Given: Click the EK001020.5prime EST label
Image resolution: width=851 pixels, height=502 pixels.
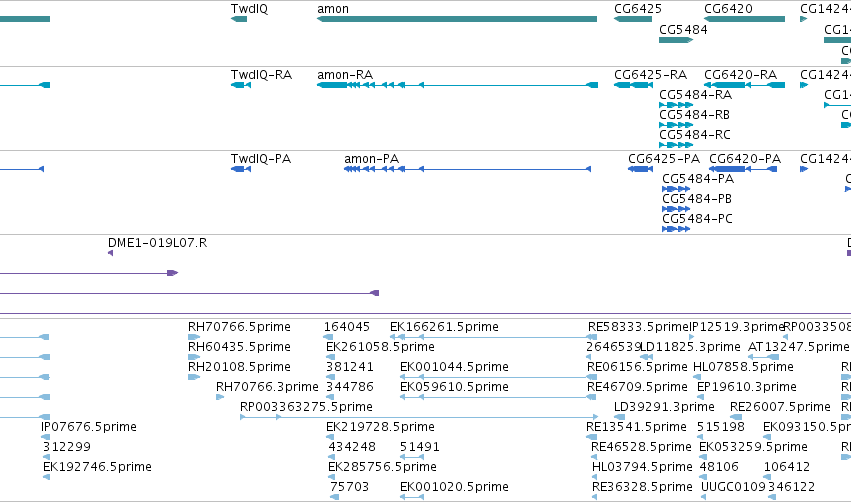Looking at the screenshot, I should click(x=454, y=487).
